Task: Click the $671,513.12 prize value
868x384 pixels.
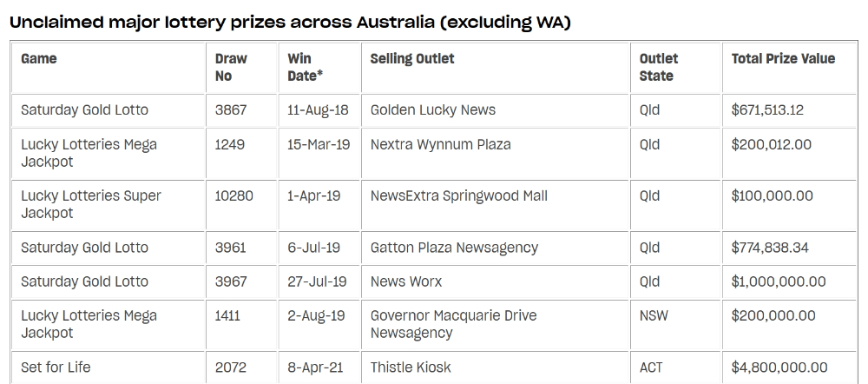Action: (x=767, y=109)
